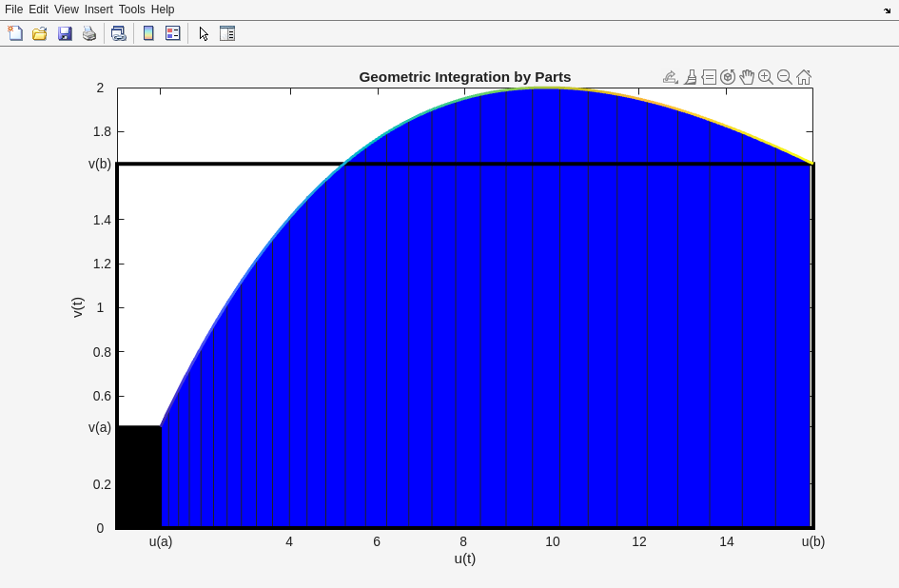Open the Property Inspector icon
Image resolution: width=899 pixels, height=588 pixels.
pyautogui.click(x=227, y=33)
